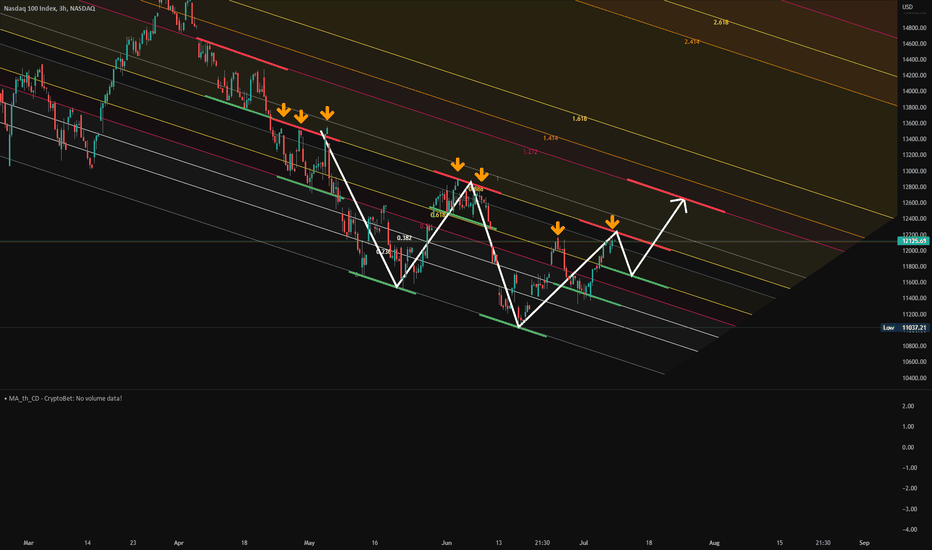
Task: Click the 2.00 indicator scale value
Action: point(908,406)
